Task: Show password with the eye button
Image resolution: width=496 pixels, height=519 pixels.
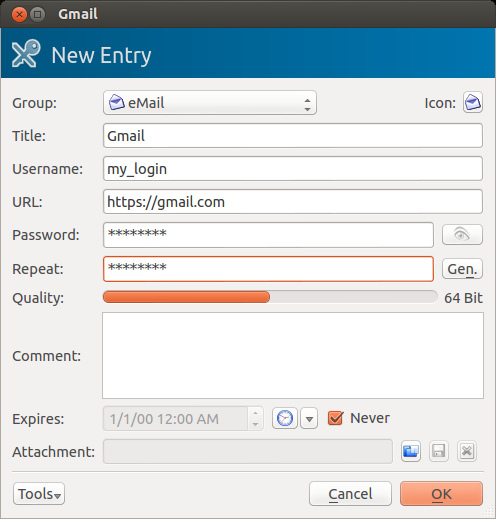Action: coord(462,234)
